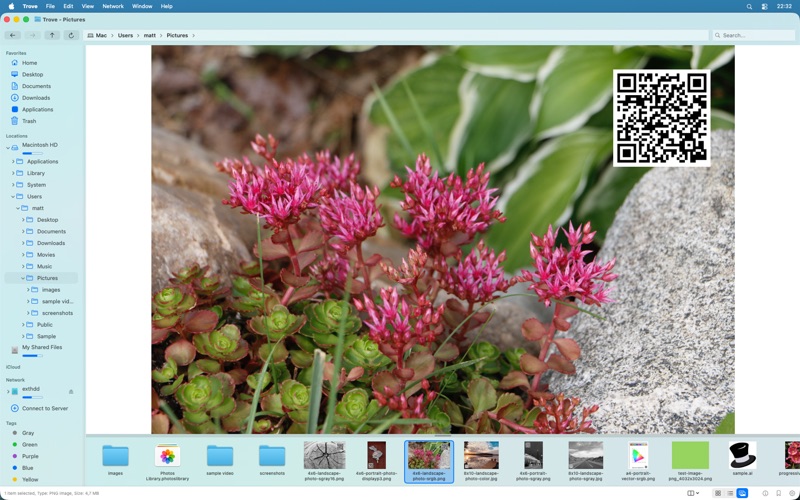The height and width of the screenshot is (500, 800).
Task: Expand the Applications folder under Macintosh HD
Action: (13, 162)
